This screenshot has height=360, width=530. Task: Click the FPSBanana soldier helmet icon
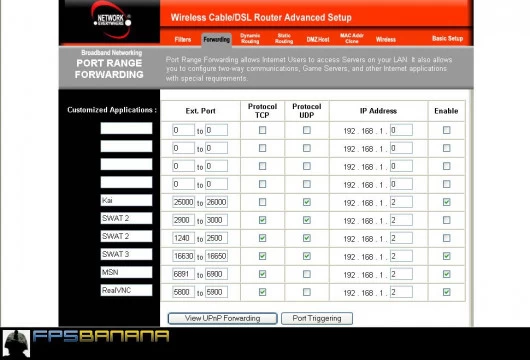16,343
